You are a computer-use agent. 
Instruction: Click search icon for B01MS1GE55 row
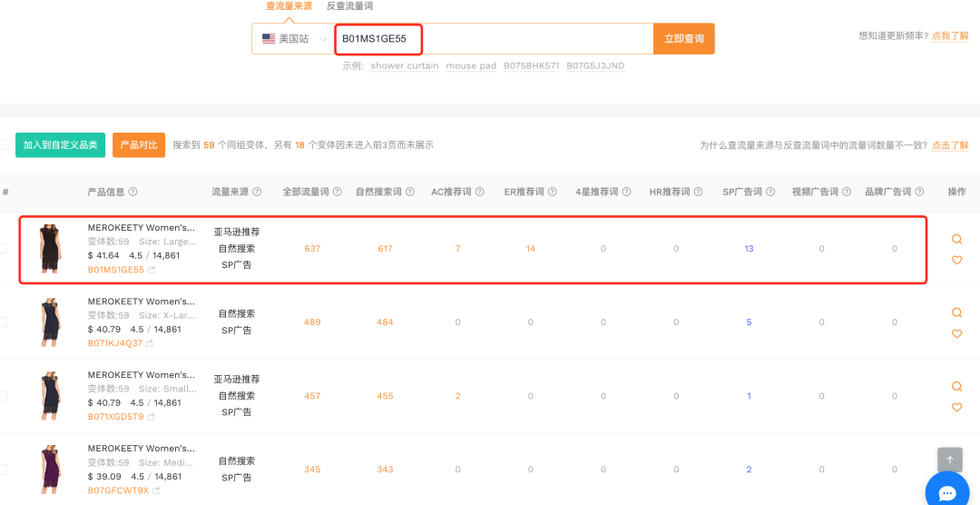click(x=956, y=240)
